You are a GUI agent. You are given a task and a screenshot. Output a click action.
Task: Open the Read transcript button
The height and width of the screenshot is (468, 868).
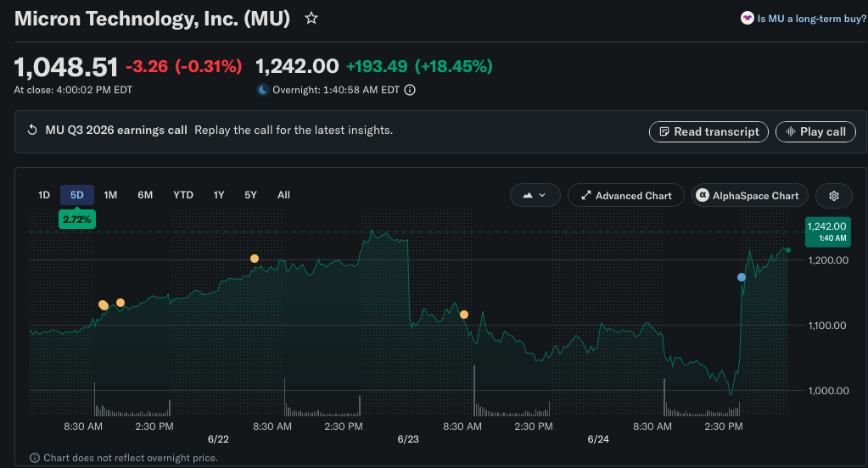[708, 131]
